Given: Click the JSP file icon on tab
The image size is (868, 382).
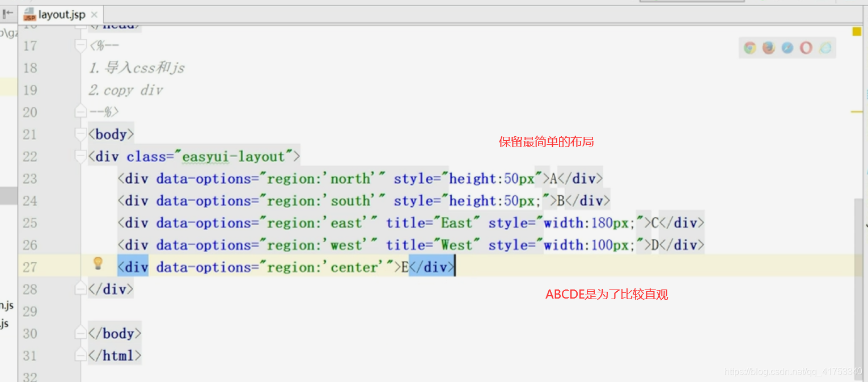Looking at the screenshot, I should pyautogui.click(x=29, y=15).
